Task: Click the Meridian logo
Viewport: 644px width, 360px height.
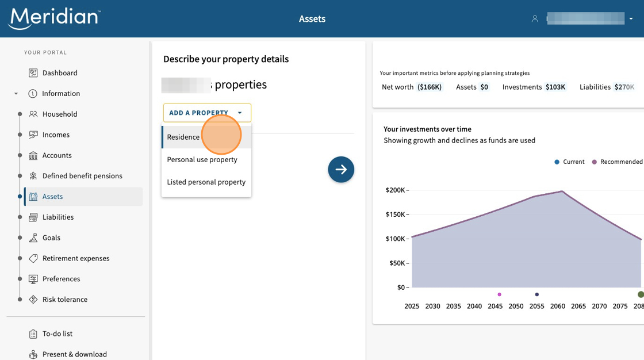Action: point(55,18)
